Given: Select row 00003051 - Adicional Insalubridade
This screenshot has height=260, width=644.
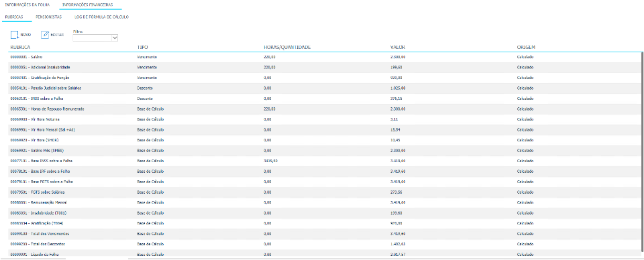Looking at the screenshot, I should pyautogui.click(x=325, y=67).
